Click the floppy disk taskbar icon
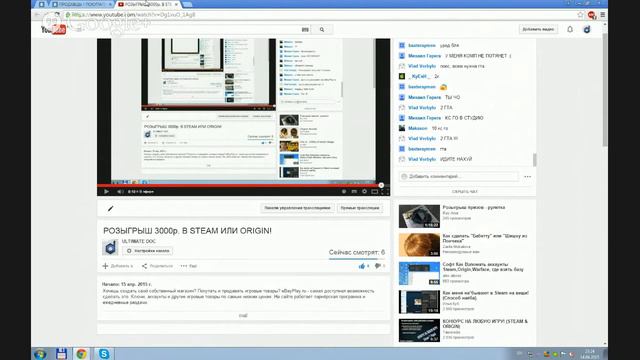 coord(61,353)
